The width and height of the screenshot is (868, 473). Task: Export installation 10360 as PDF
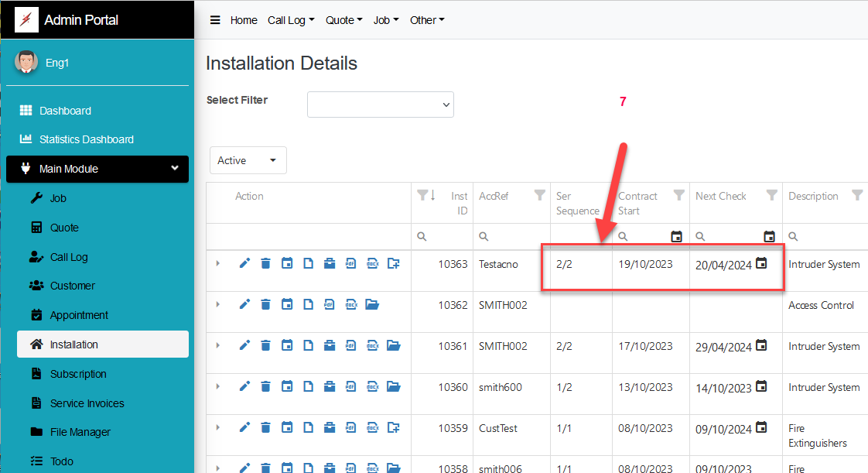click(x=350, y=386)
